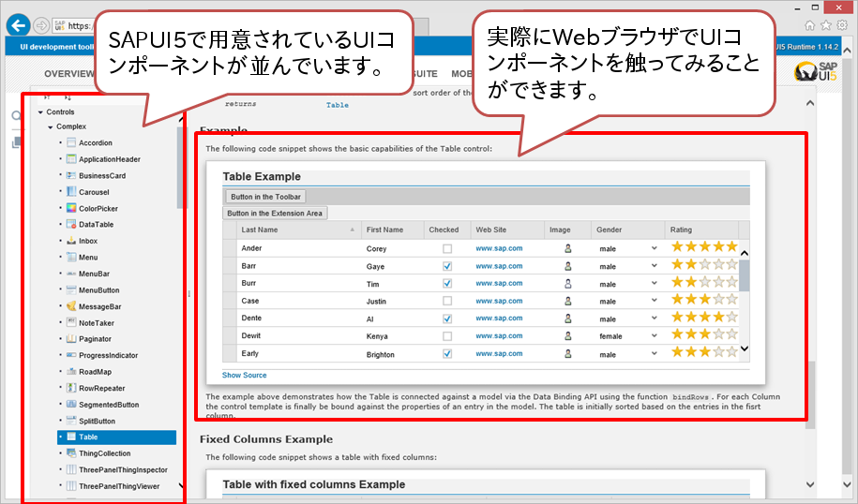The height and width of the screenshot is (504, 858).
Task: Click the MessageBar control icon
Action: pyautogui.click(x=71, y=306)
